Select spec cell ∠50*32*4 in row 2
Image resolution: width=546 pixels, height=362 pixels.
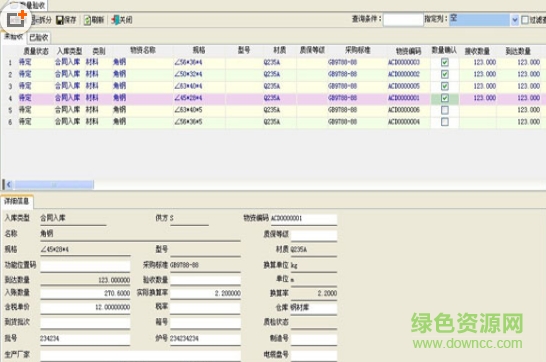coord(199,74)
